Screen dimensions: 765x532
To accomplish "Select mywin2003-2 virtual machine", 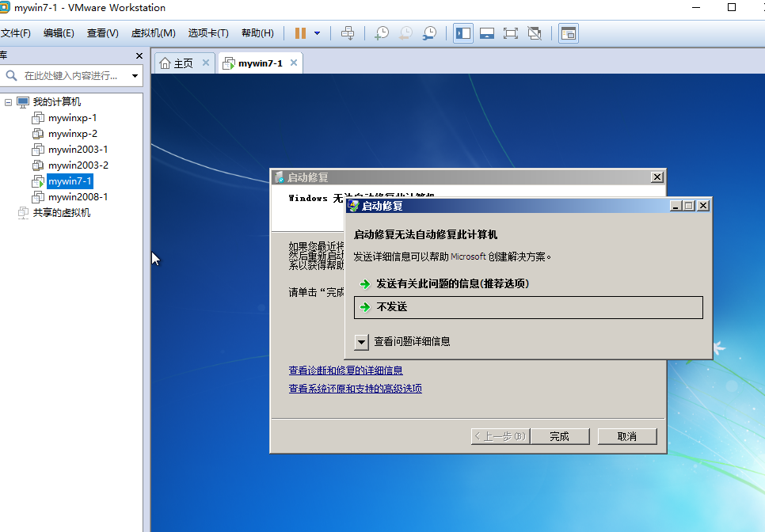I will click(x=78, y=165).
